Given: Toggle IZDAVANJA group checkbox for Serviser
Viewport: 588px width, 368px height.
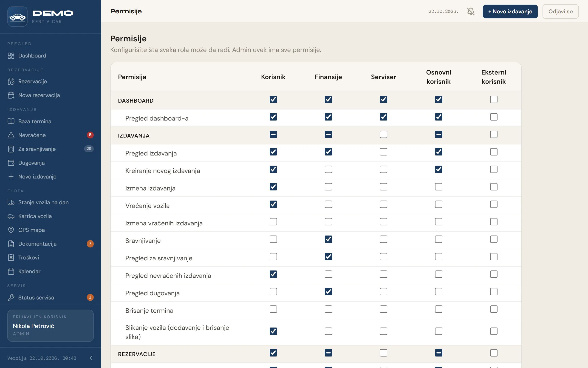Looking at the screenshot, I should 383,134.
